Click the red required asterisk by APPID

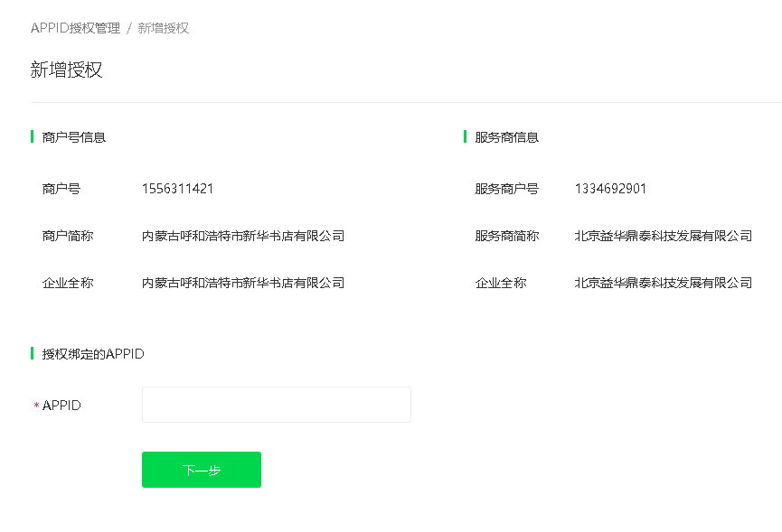[36, 406]
